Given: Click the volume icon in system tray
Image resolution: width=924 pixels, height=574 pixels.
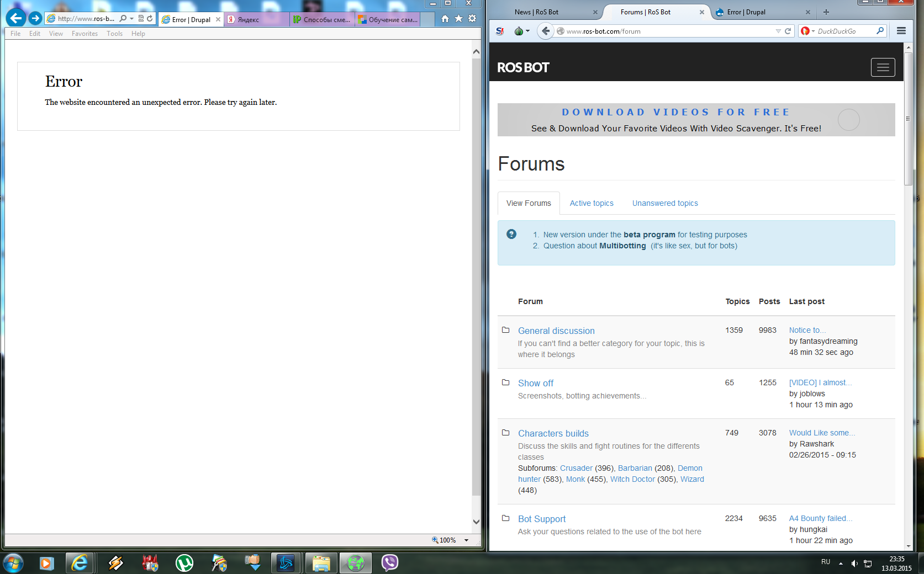Looking at the screenshot, I should (854, 564).
